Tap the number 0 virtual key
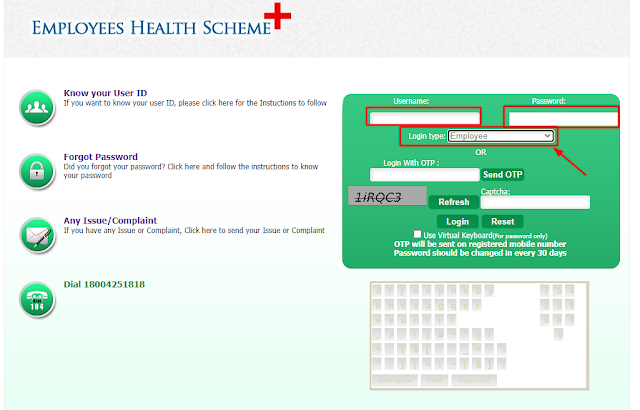Screen dimensions: 640x410 point(558,335)
